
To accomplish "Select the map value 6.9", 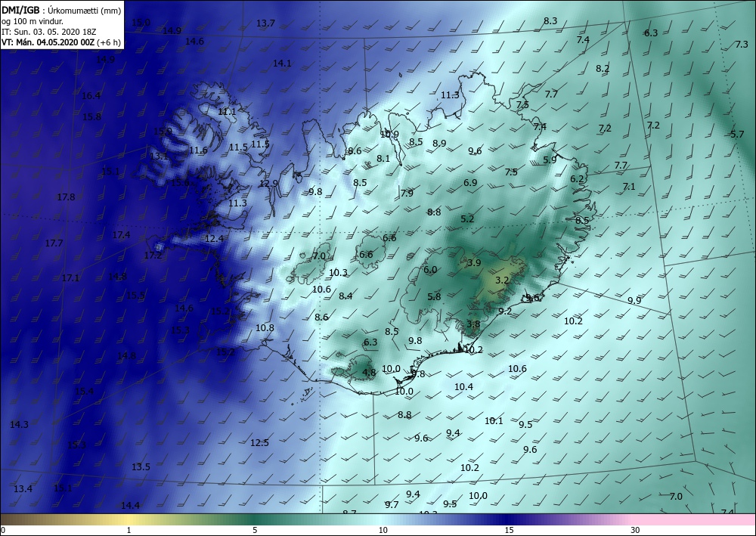I will tap(470, 183).
